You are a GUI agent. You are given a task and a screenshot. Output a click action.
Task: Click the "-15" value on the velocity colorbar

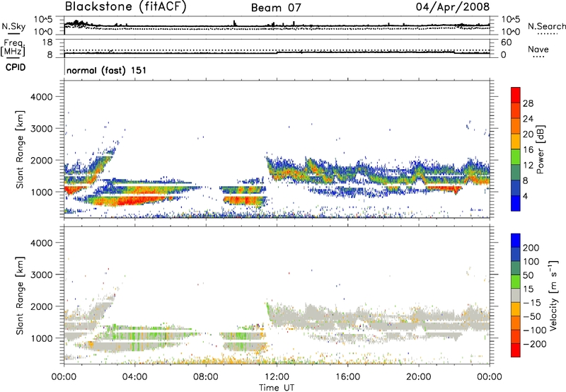pos(532,303)
